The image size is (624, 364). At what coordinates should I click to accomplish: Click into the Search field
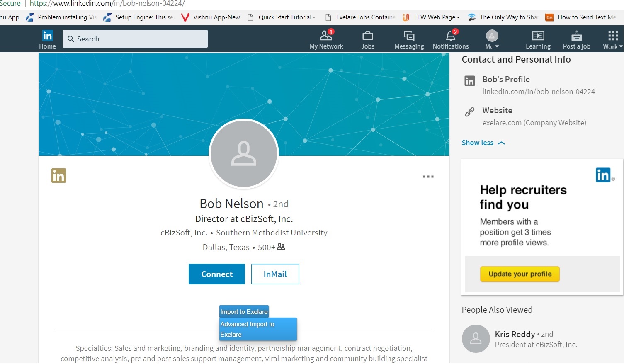click(x=135, y=39)
